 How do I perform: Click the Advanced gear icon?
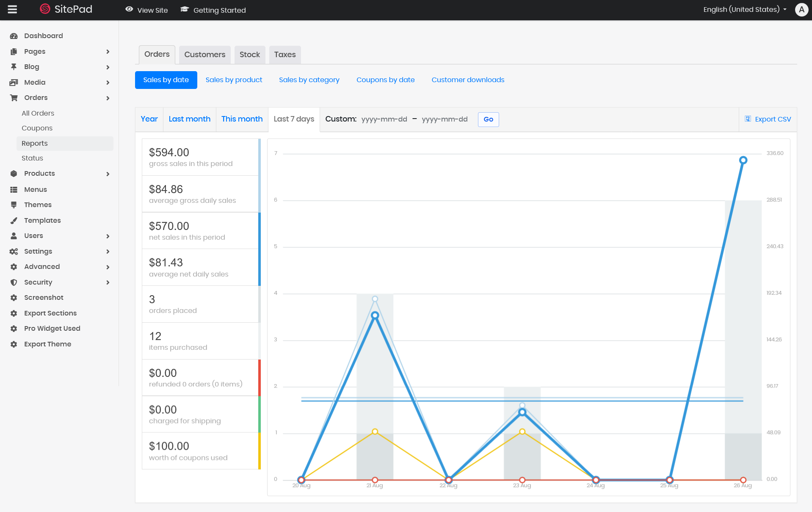pos(14,267)
